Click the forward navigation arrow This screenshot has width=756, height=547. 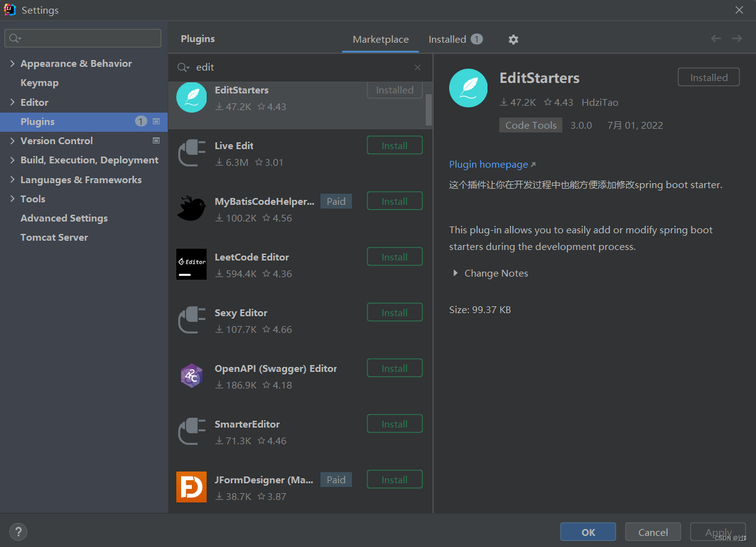click(737, 38)
